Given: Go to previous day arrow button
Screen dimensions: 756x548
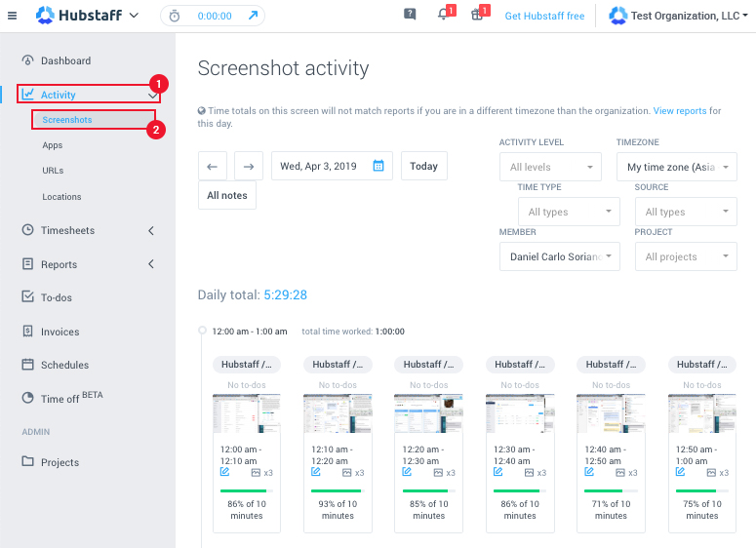Looking at the screenshot, I should click(212, 166).
